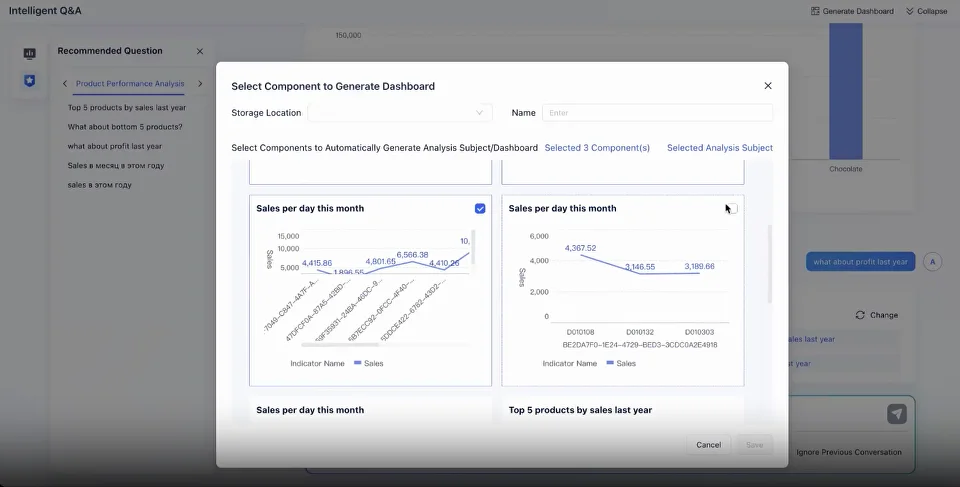Uncheck the left Sales per day chart
The height and width of the screenshot is (487, 960).
[480, 208]
